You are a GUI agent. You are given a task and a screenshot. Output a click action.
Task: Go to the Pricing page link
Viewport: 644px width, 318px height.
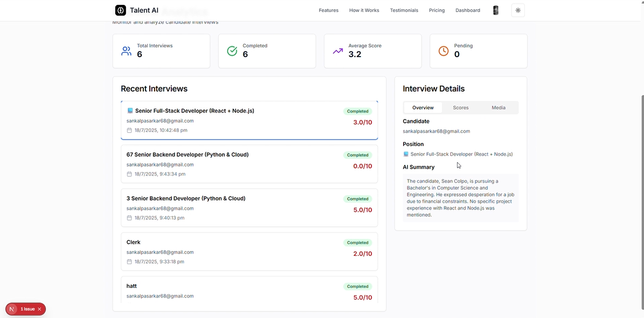click(x=437, y=10)
